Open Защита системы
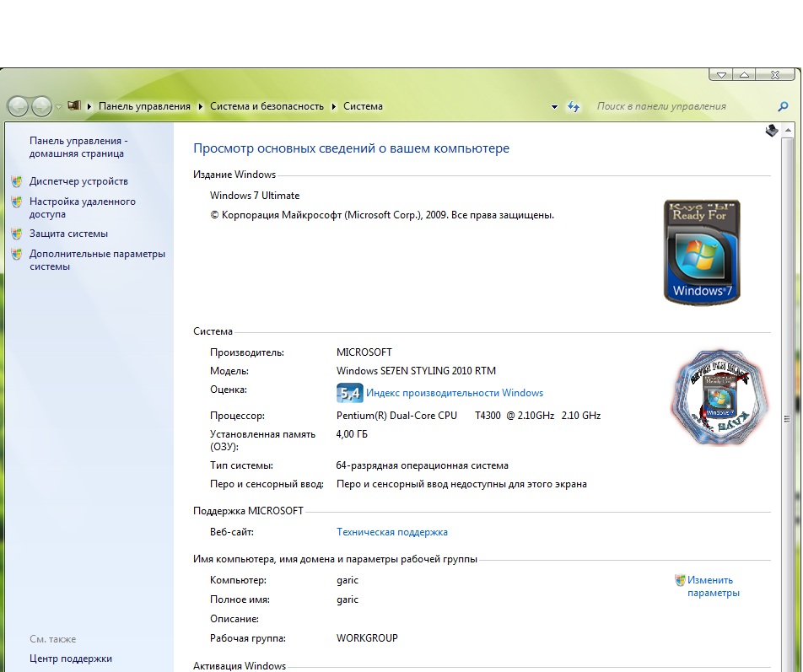803x672 pixels. click(x=68, y=234)
